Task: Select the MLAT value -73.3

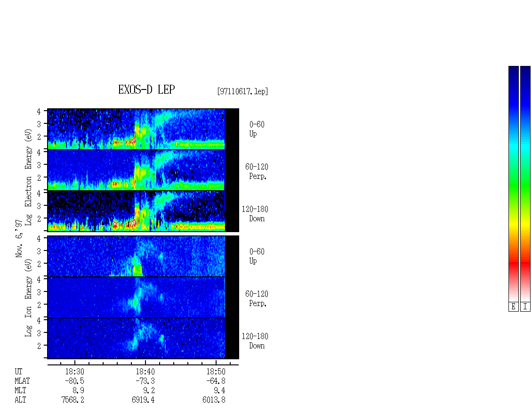Action: (x=145, y=381)
